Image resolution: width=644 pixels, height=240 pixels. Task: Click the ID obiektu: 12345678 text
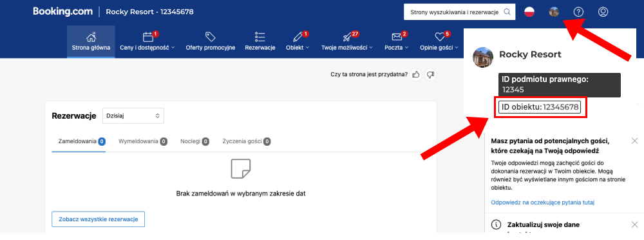(x=540, y=108)
